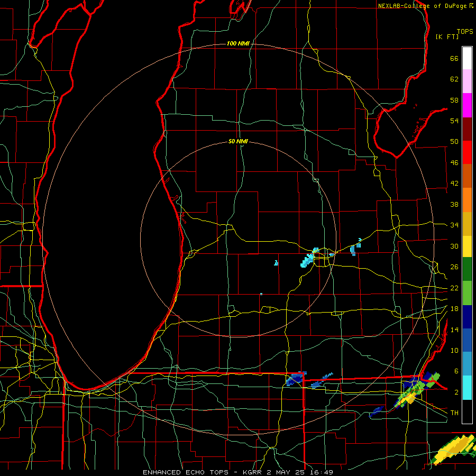Click the "50 NMI" range ring label

coord(238,141)
